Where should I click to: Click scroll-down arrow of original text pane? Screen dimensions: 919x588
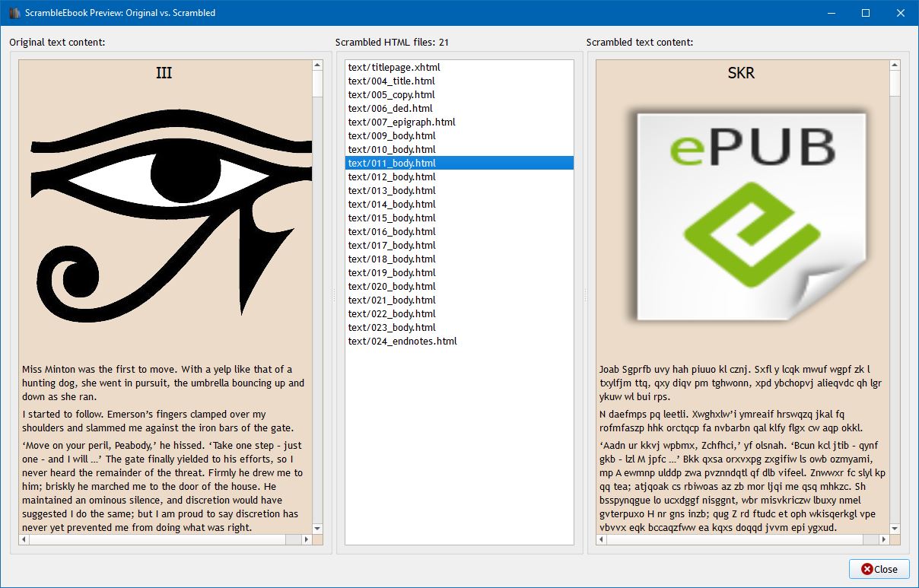318,528
